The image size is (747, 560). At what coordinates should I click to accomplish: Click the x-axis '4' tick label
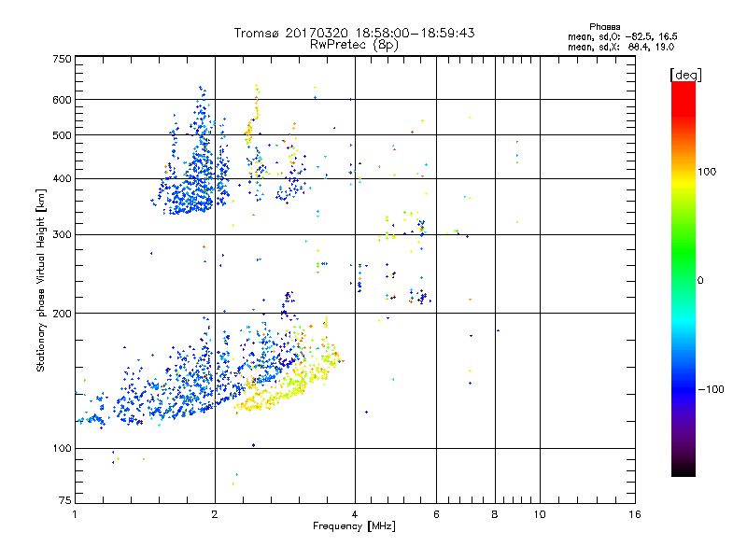pyautogui.click(x=355, y=514)
